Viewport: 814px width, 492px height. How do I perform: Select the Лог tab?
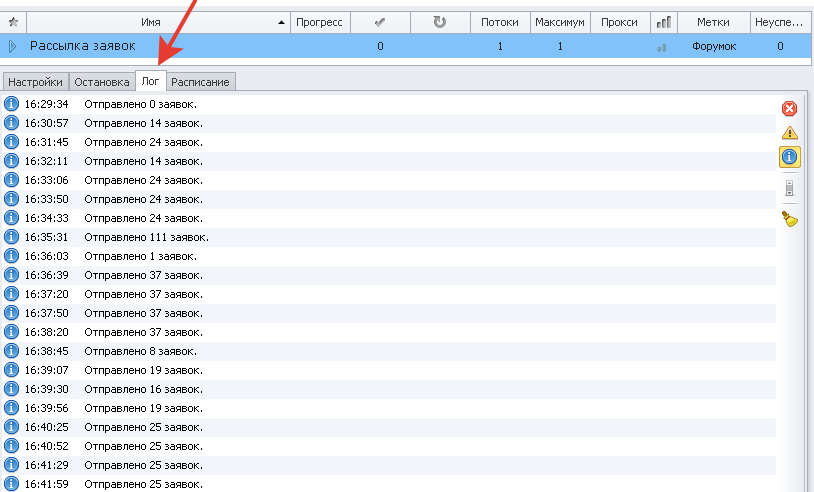click(x=151, y=81)
